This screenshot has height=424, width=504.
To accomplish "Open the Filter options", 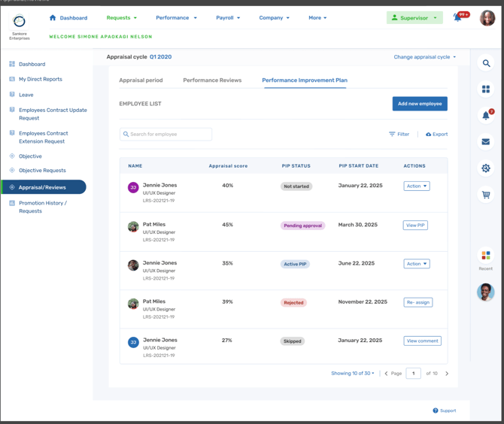I will (399, 135).
